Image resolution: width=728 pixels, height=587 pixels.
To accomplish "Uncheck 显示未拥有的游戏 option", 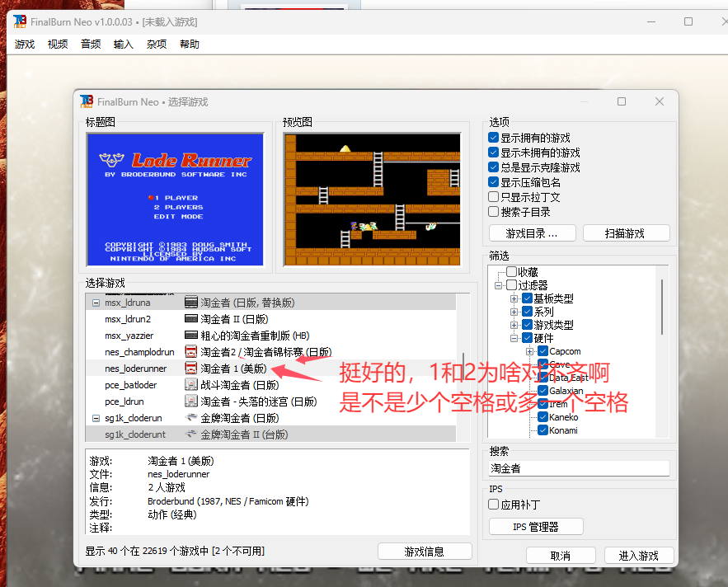I will [x=494, y=153].
